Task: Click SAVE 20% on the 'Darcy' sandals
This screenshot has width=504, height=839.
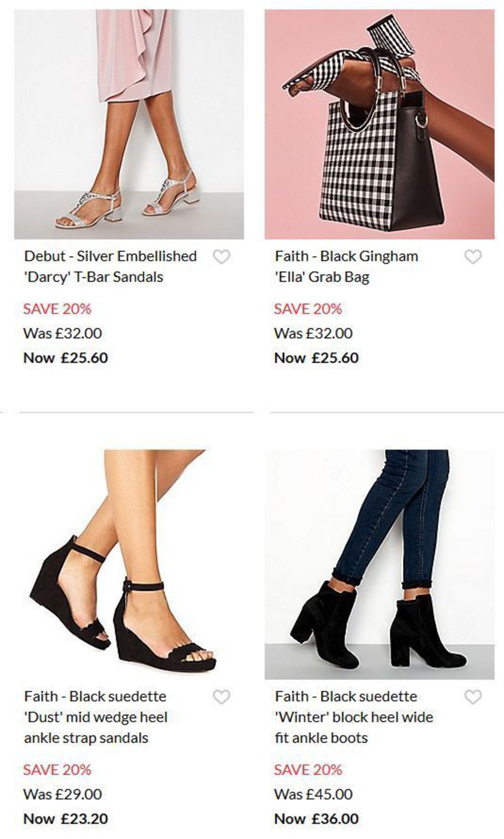Action: click(58, 309)
